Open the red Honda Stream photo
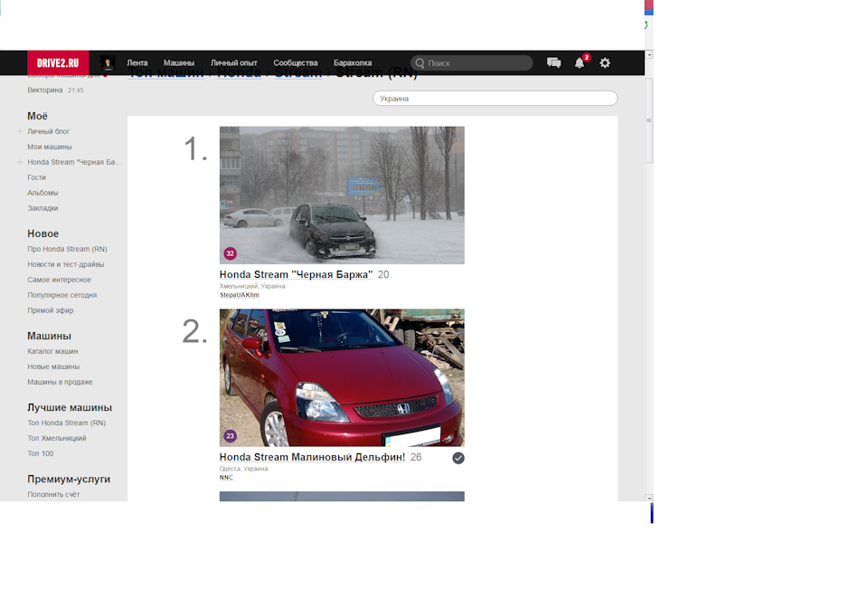Viewport: 868px width, 590px height. point(342,378)
